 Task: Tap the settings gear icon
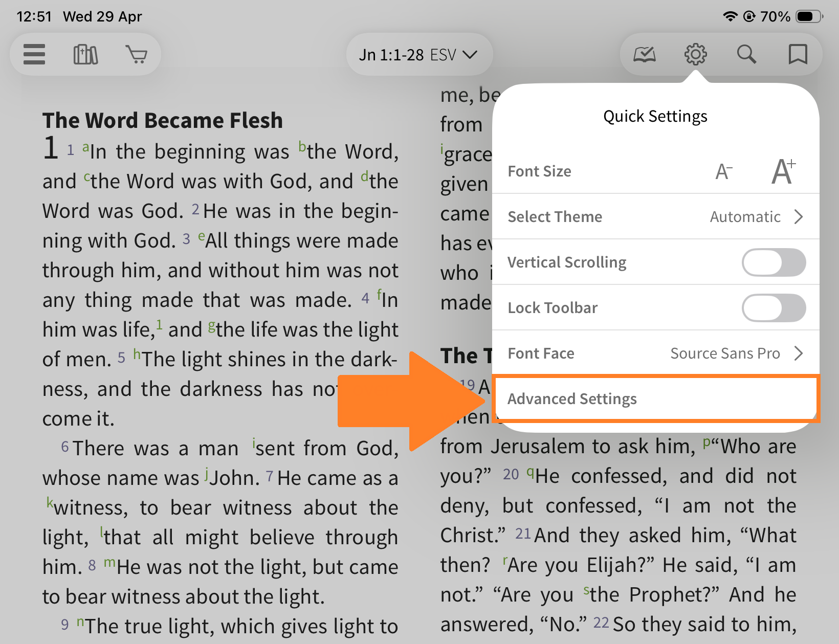695,54
